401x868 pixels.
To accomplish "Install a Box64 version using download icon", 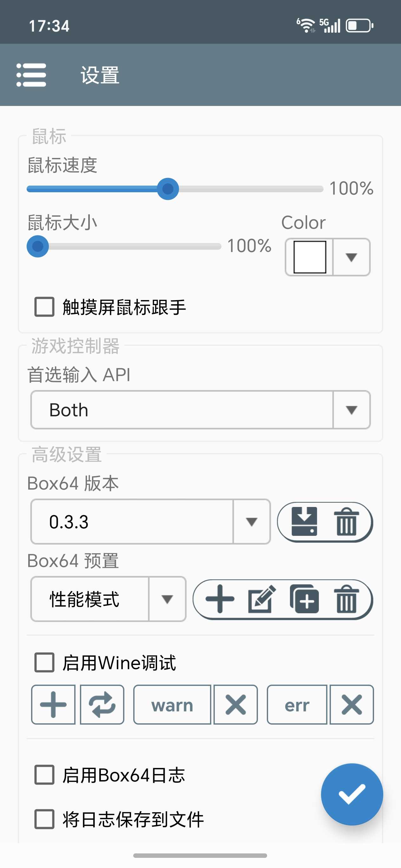I will [x=304, y=521].
